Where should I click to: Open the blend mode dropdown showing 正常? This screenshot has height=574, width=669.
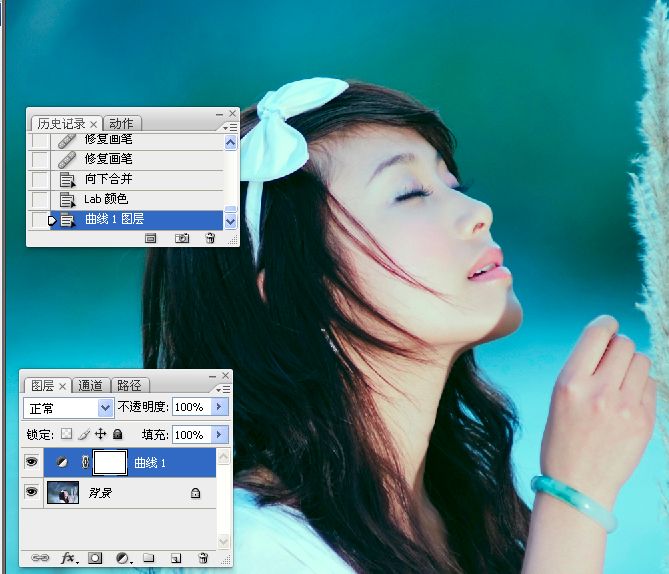click(68, 408)
